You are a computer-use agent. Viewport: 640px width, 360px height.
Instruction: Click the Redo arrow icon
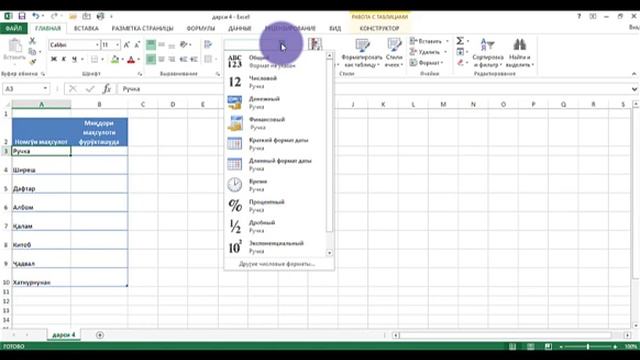[54, 16]
